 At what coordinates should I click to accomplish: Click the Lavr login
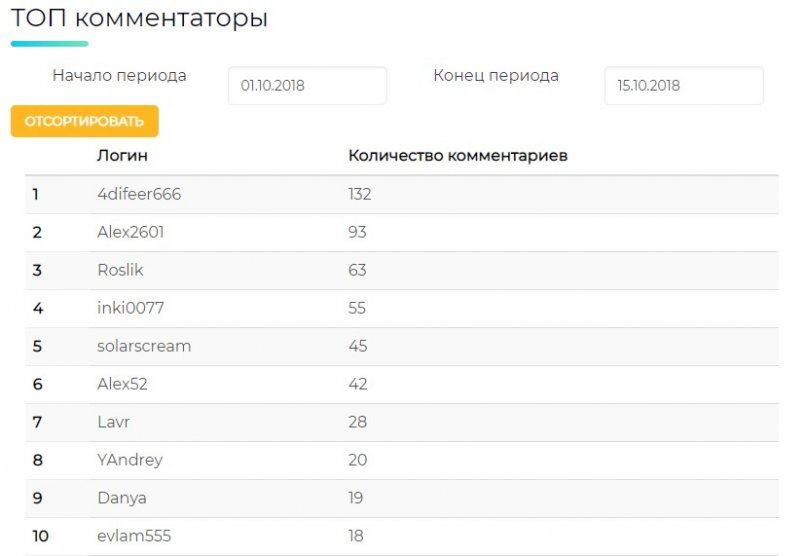tap(113, 422)
